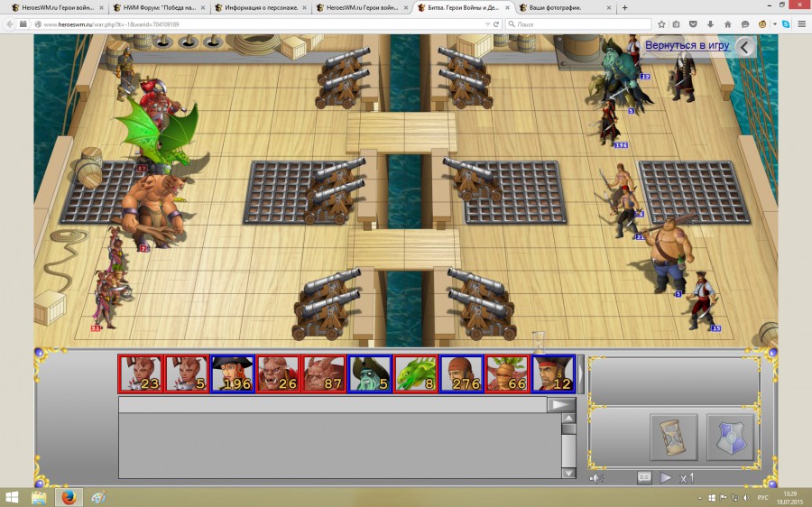This screenshot has width=812, height=507.
Task: Collapse the panel with the round chevron button
Action: coord(745,47)
